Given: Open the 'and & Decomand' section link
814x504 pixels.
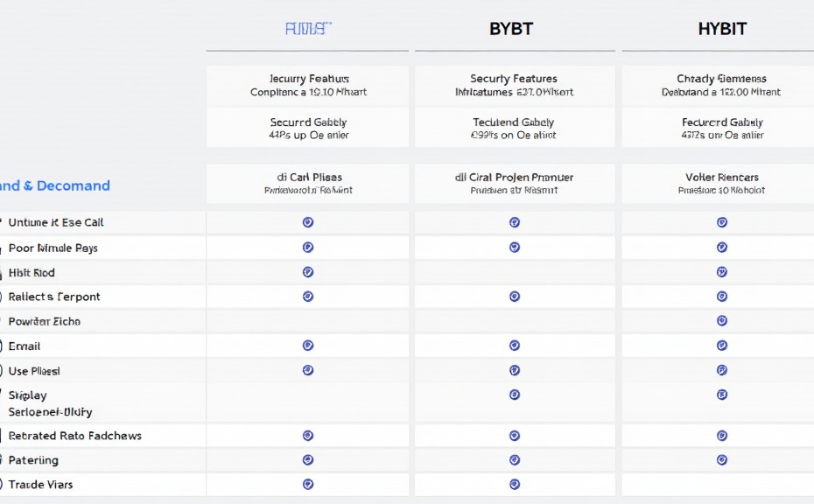Looking at the screenshot, I should [x=54, y=185].
